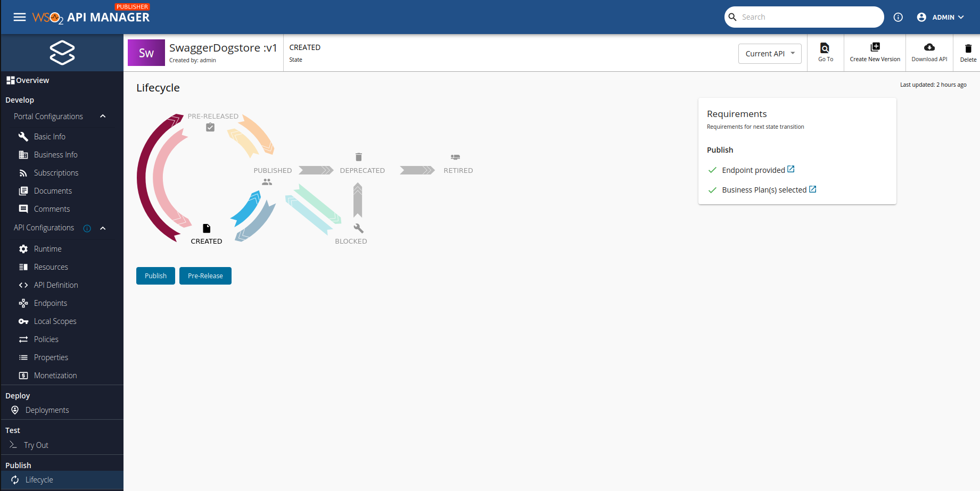
Task: Open the hamburger navigation menu
Action: [20, 17]
